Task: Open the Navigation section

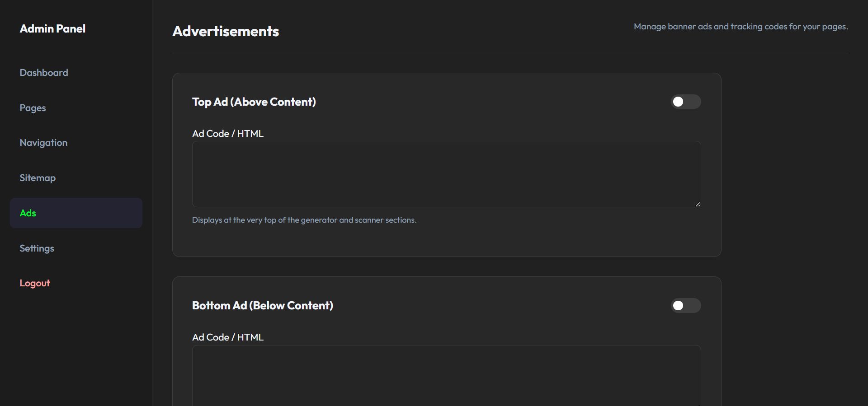Action: 43,143
